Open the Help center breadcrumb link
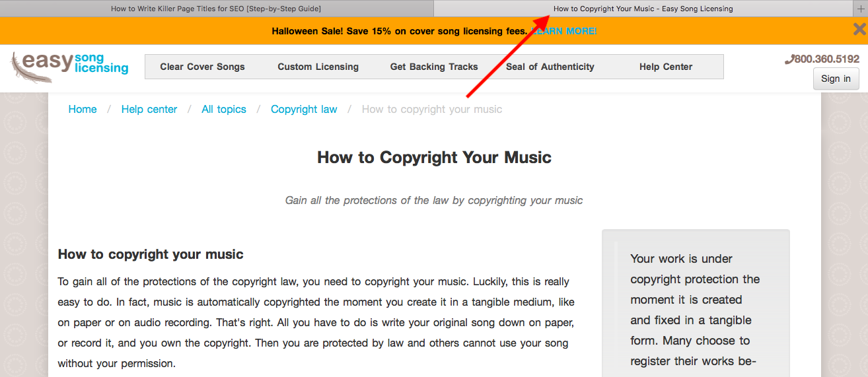The image size is (868, 377). (149, 110)
